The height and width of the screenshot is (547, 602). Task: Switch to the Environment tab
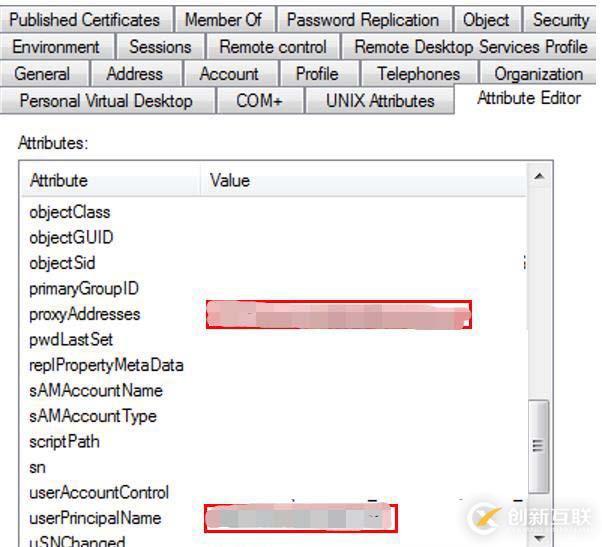click(57, 47)
